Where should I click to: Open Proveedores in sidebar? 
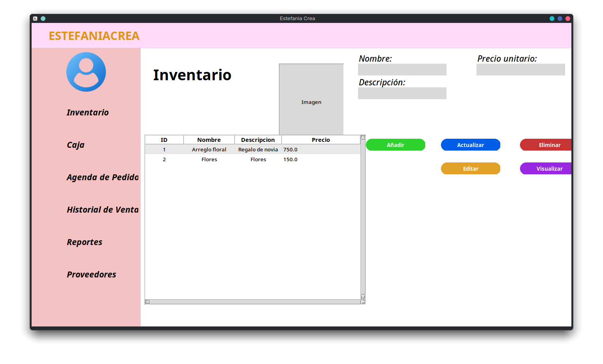[x=91, y=275]
